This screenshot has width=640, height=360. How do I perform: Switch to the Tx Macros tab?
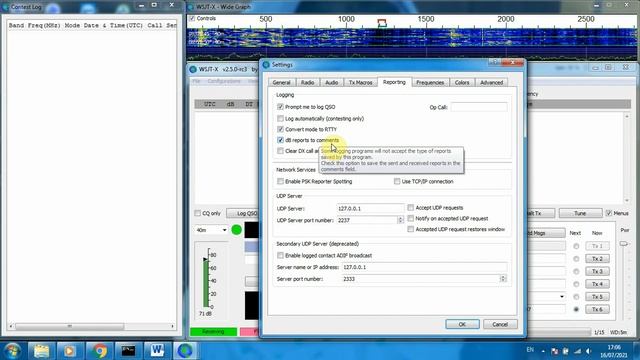360,82
